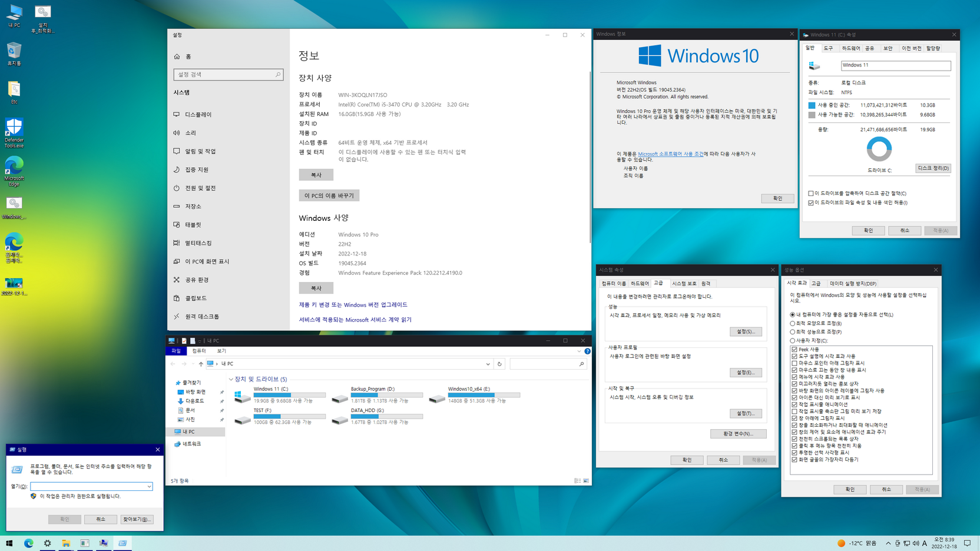The height and width of the screenshot is (551, 980).
Task: Open the Quick Access Toolbar dropdown arrow
Action: (x=200, y=341)
